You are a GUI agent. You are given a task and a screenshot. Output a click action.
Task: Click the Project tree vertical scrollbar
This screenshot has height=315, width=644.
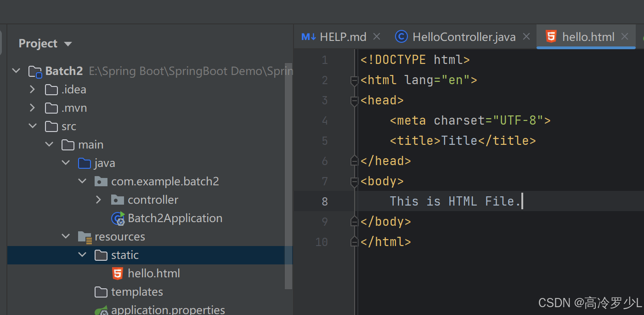point(288,176)
